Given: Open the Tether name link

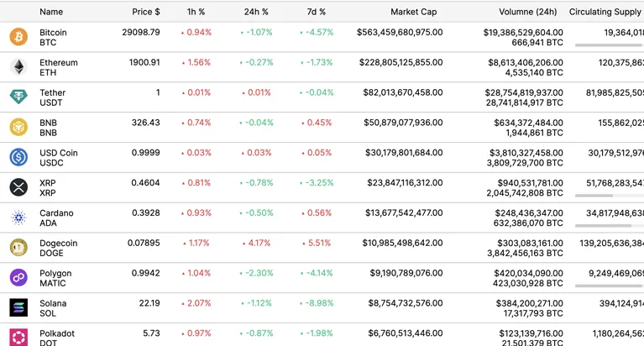Looking at the screenshot, I should pyautogui.click(x=52, y=92).
